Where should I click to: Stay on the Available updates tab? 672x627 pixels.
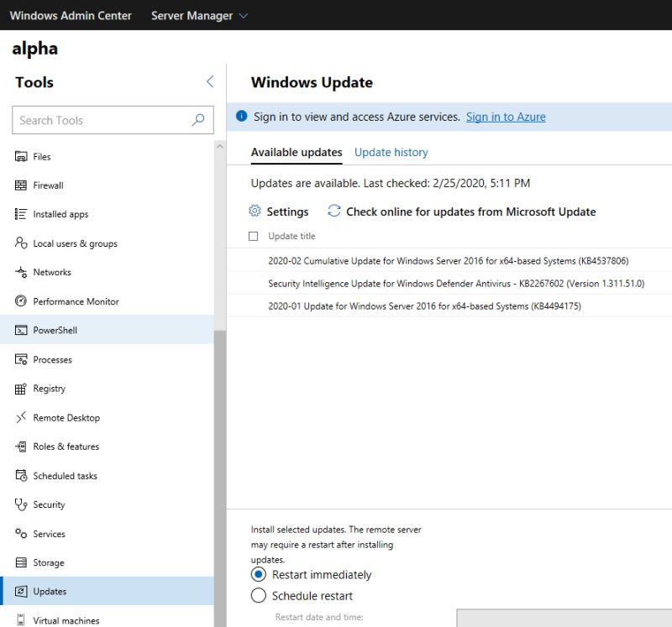click(297, 152)
